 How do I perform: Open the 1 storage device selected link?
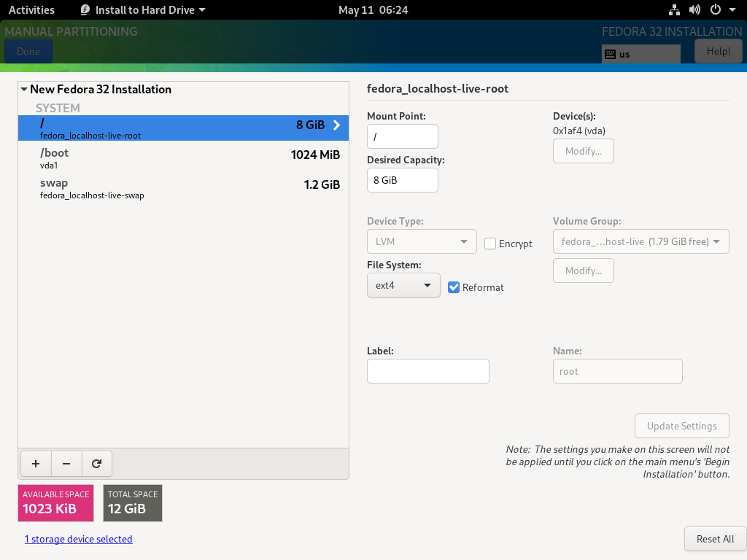pos(79,539)
